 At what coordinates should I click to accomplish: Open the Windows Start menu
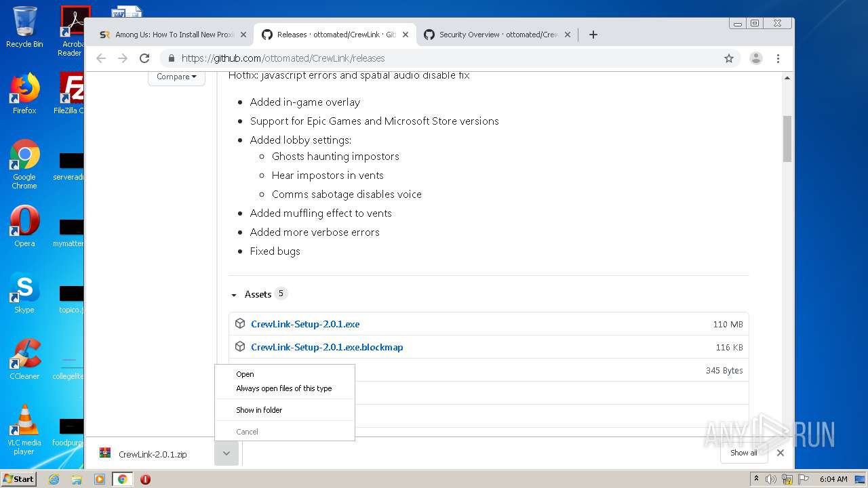point(19,479)
